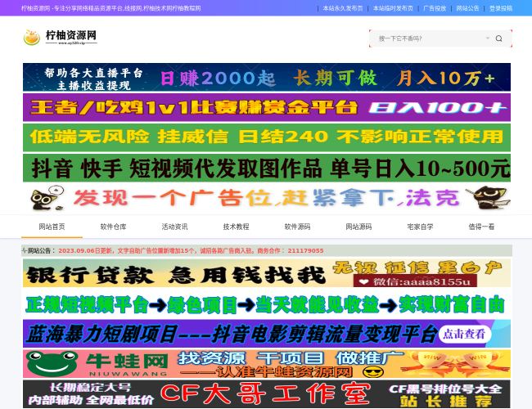
Task: Click the 柠柚资源网 site title text
Action: (71, 35)
